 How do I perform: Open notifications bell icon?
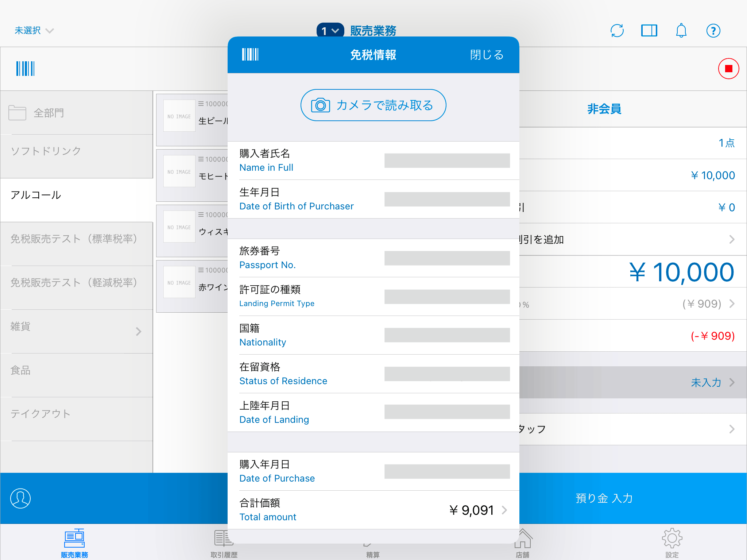[681, 31]
